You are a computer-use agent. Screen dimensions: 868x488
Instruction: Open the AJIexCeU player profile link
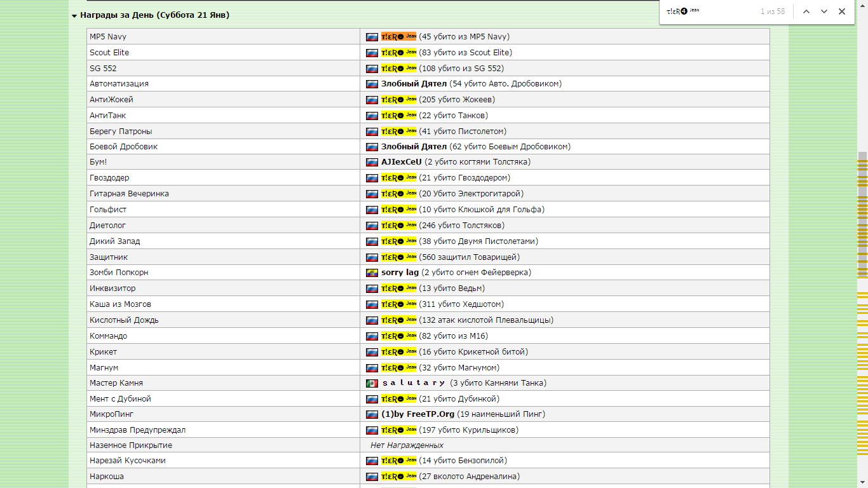pos(401,162)
